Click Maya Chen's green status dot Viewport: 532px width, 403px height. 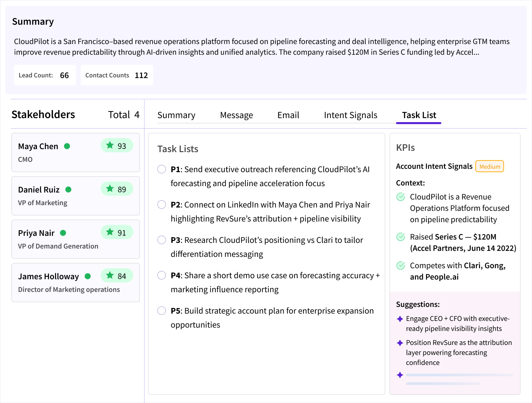[67, 146]
